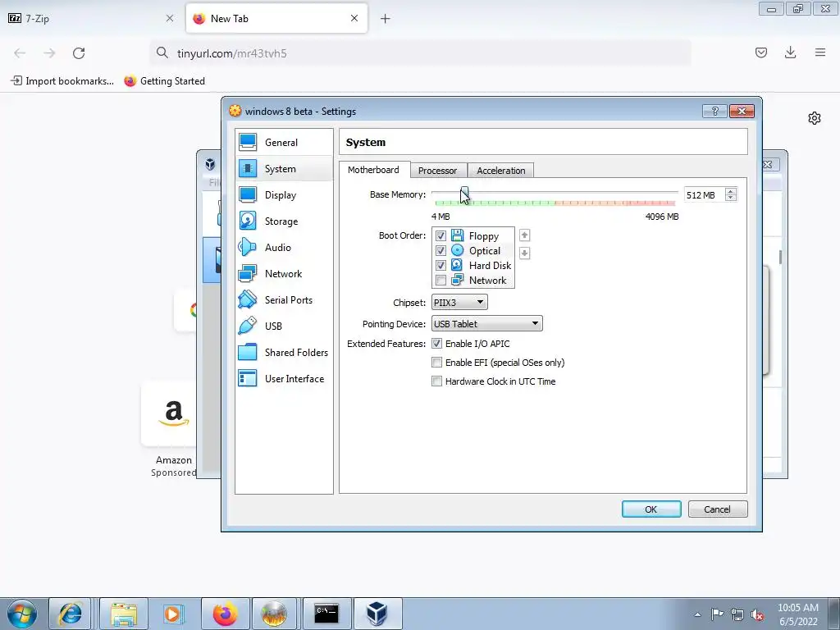The height and width of the screenshot is (630, 840).
Task: Click the Firefox address bar
Action: coord(421,53)
